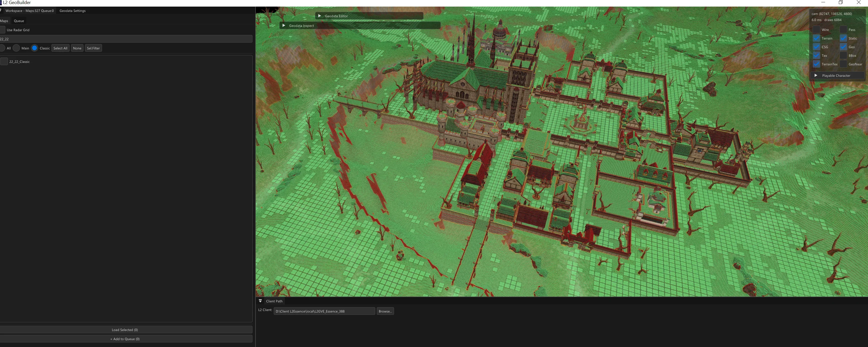The width and height of the screenshot is (868, 347).
Task: Enable the Pass checkbox
Action: 843,30
